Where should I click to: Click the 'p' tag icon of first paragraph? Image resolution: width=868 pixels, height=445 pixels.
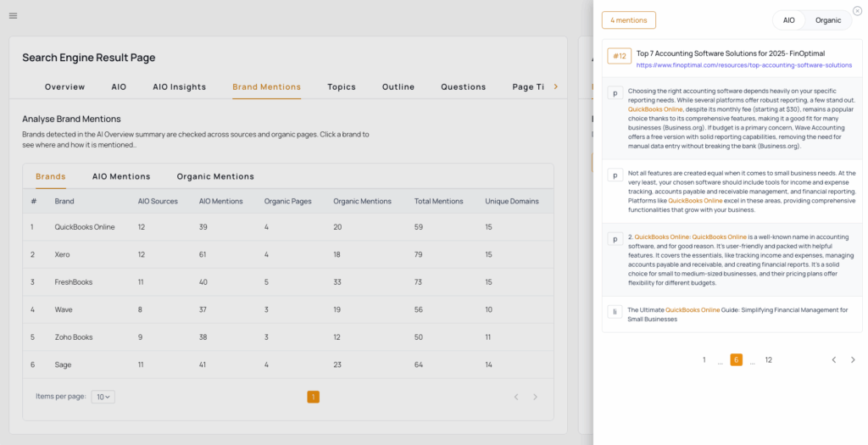pos(615,93)
